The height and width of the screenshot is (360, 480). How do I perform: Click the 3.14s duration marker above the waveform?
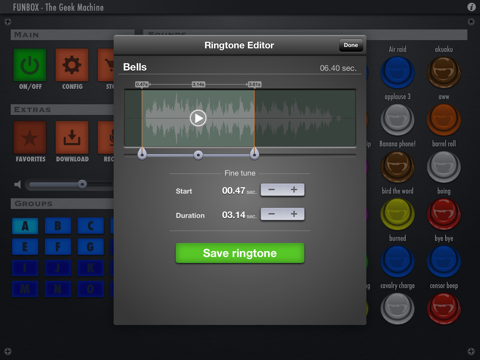pyautogui.click(x=198, y=84)
